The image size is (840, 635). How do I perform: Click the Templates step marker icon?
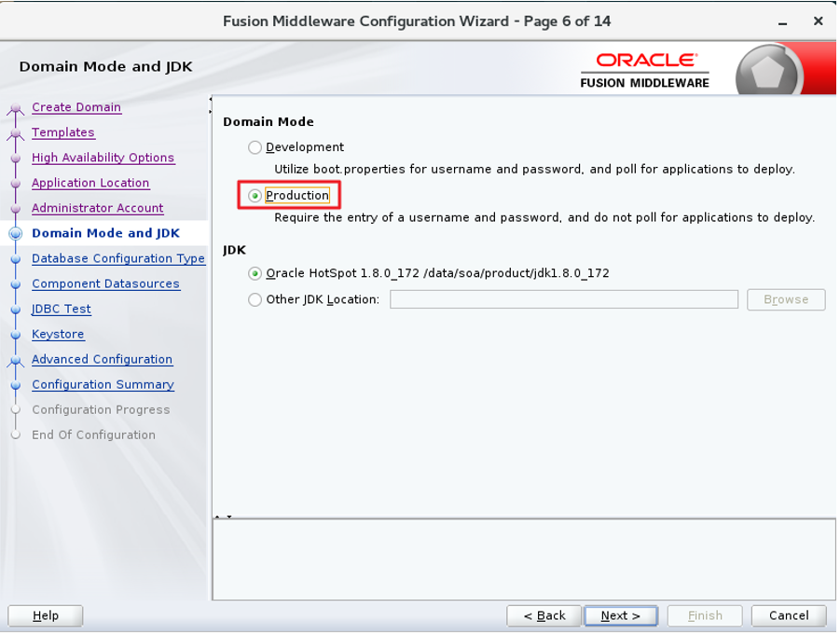16,133
